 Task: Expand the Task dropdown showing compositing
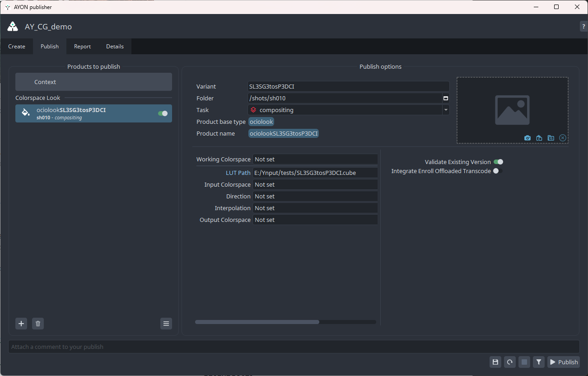(446, 110)
